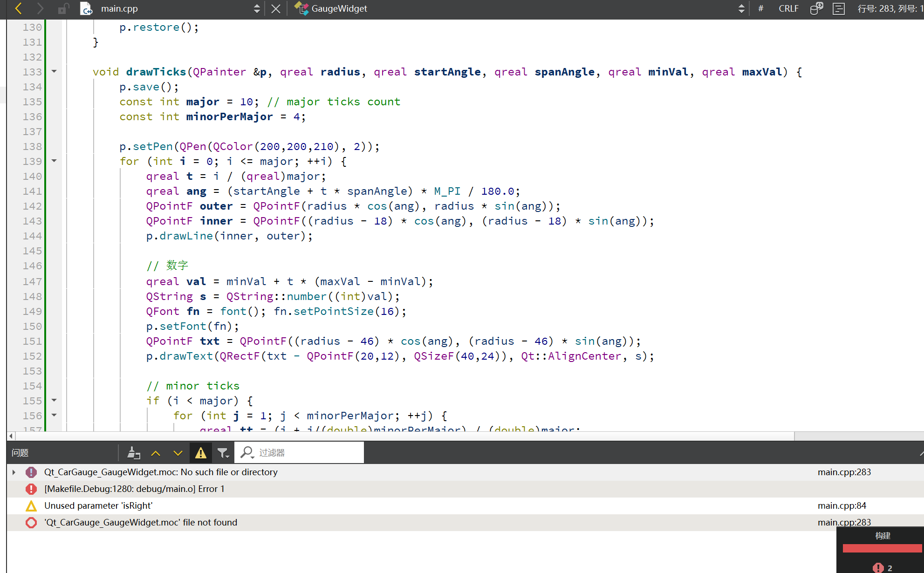Open the issue category filter funnel

223,452
